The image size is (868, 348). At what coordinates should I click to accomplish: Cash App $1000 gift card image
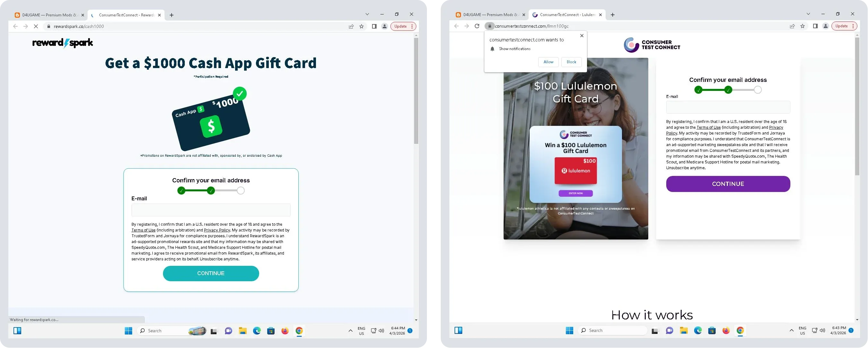click(211, 120)
